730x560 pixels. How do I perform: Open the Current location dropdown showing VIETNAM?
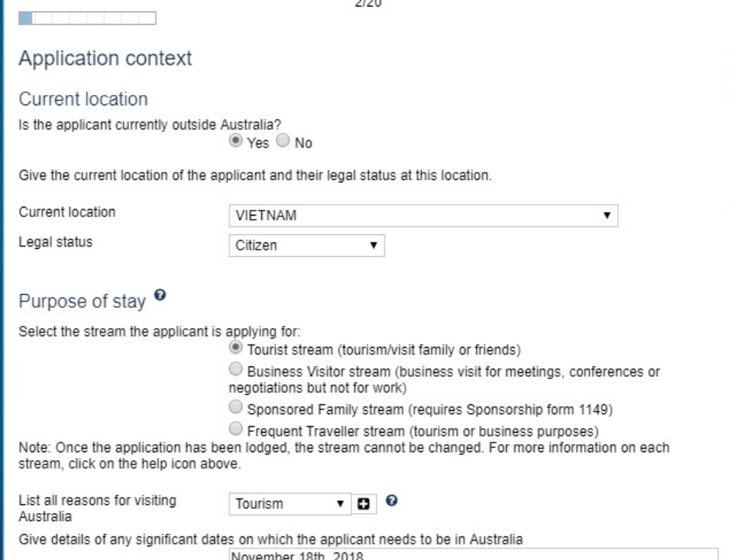(423, 216)
